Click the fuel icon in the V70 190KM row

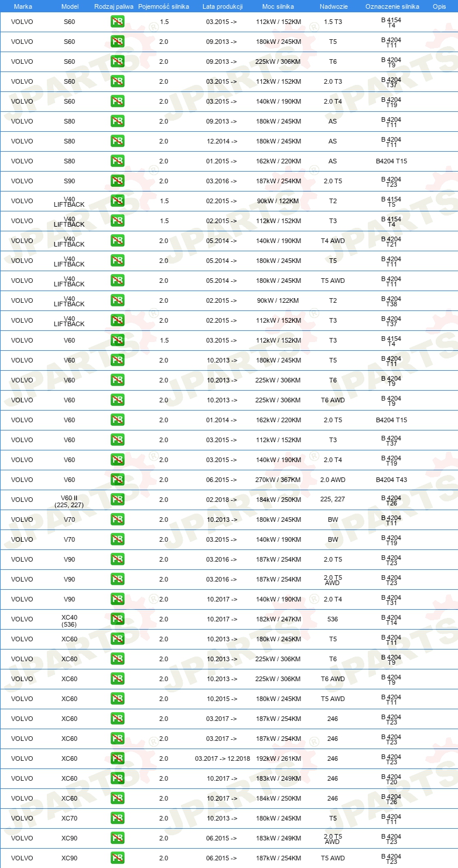(117, 540)
